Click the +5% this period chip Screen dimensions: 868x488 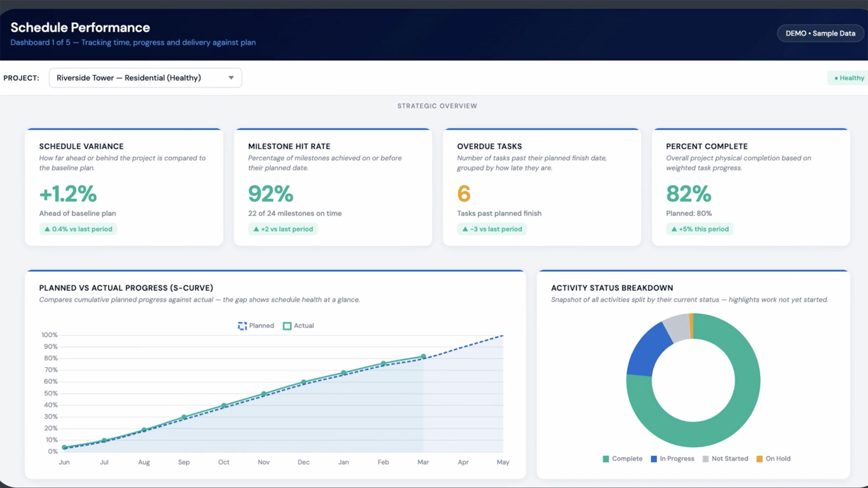point(699,229)
